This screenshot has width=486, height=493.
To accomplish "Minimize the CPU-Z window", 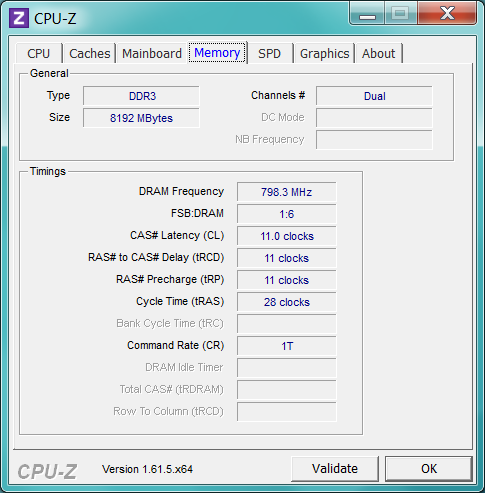I will [367, 13].
